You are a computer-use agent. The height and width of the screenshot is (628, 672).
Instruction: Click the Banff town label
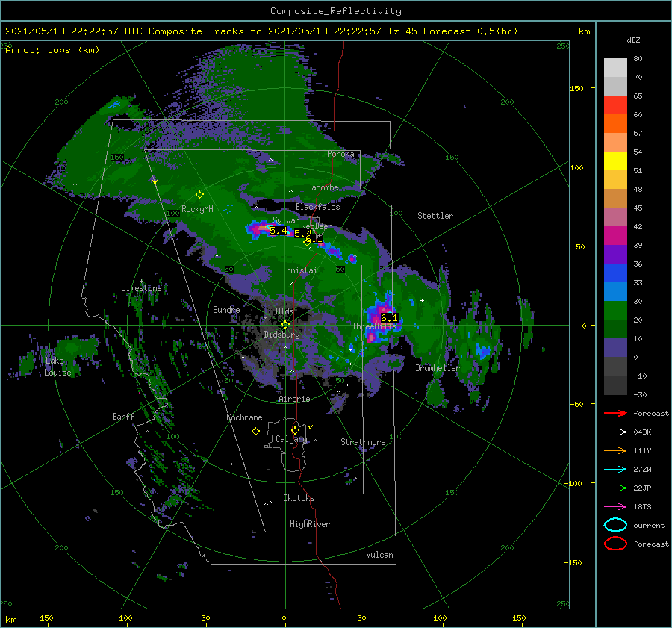pos(123,416)
